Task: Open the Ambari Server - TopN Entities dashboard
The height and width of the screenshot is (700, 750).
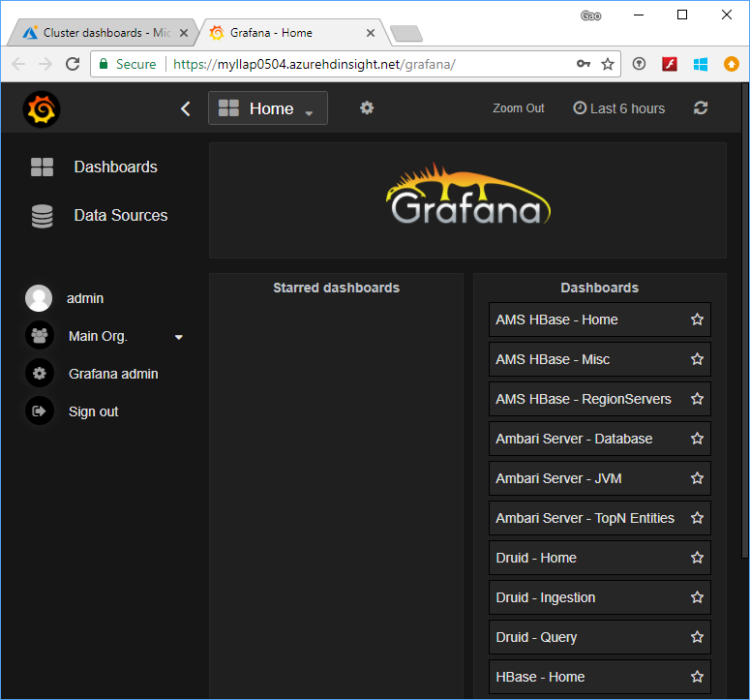Action: click(585, 518)
